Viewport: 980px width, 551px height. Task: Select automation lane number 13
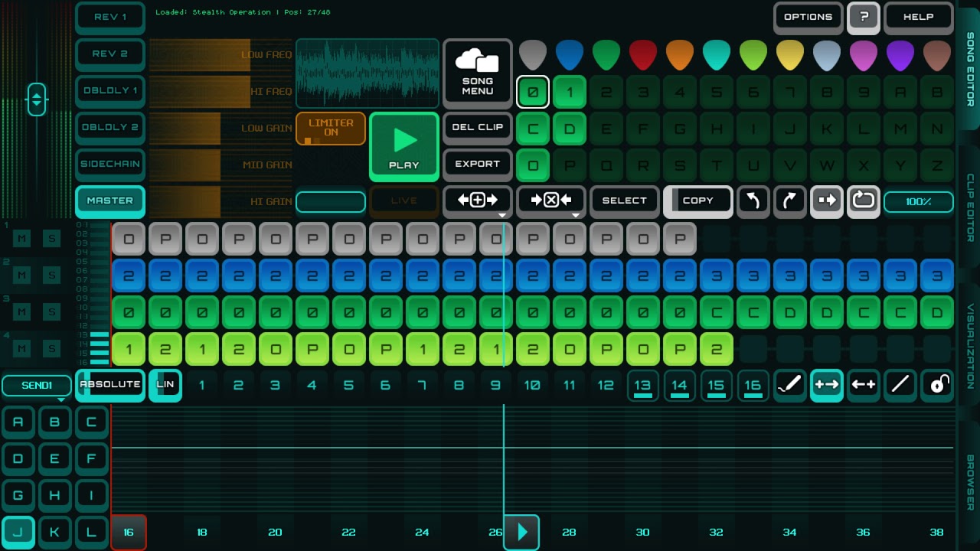[x=643, y=385]
